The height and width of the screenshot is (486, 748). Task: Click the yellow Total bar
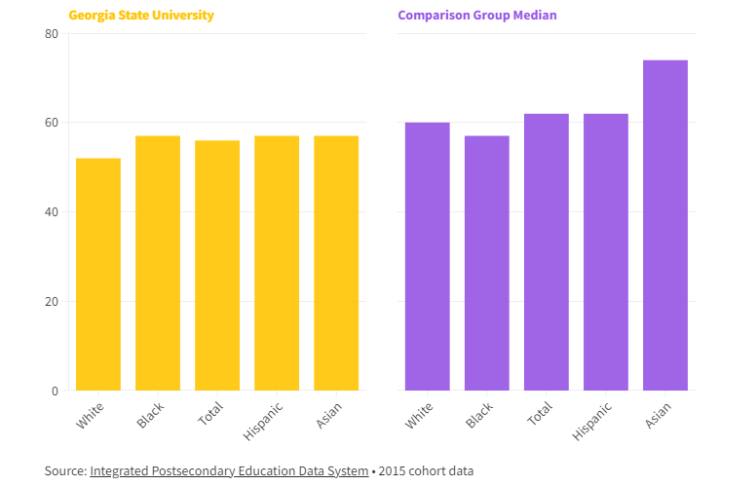(217, 265)
